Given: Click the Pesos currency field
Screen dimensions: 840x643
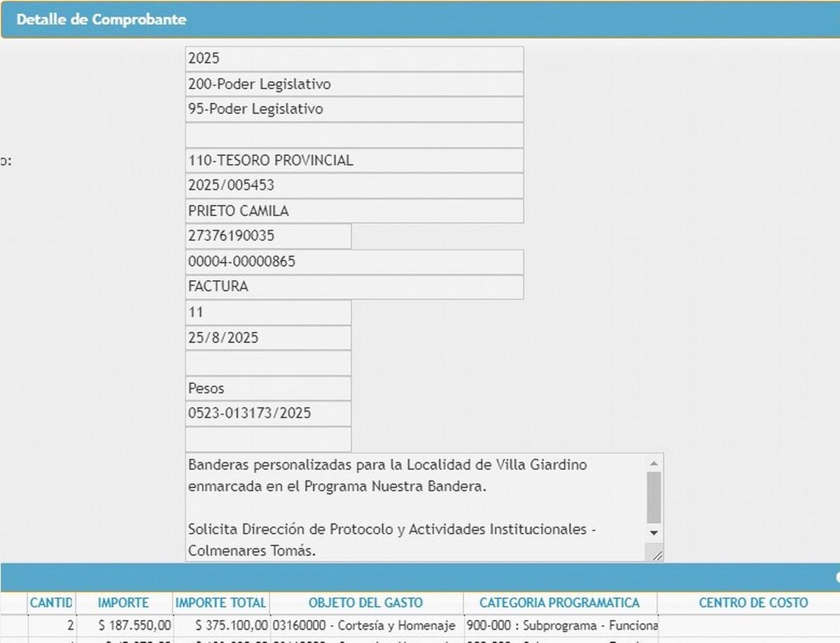Looking at the screenshot, I should (268, 388).
